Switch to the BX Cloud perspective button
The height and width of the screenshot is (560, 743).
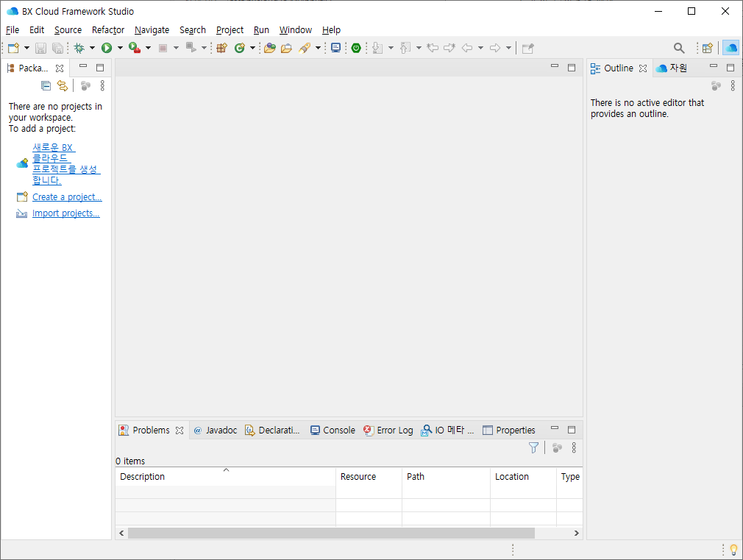click(730, 48)
